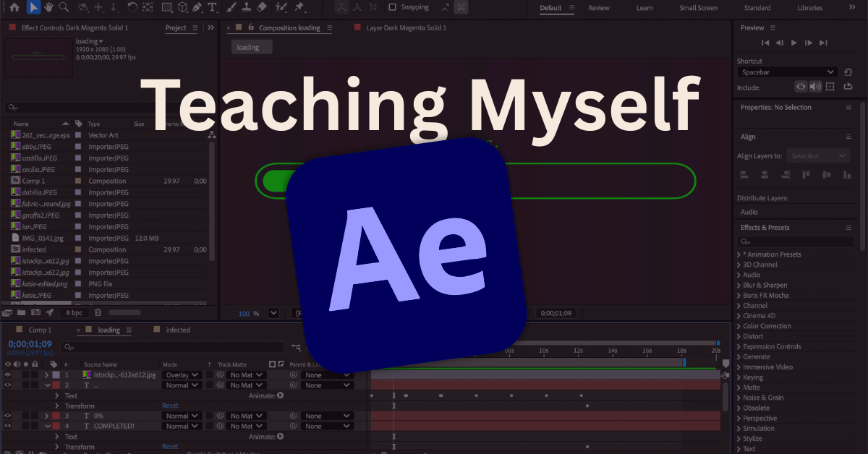Switch to Layer Dark Magenta Solid 1 tab
Image resolution: width=868 pixels, height=454 pixels.
[x=407, y=27]
